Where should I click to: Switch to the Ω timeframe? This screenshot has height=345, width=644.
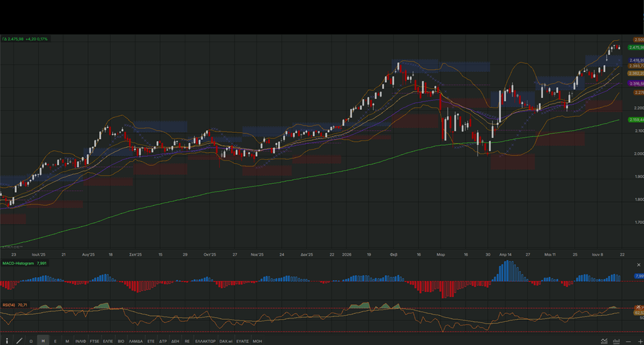tap(31, 341)
